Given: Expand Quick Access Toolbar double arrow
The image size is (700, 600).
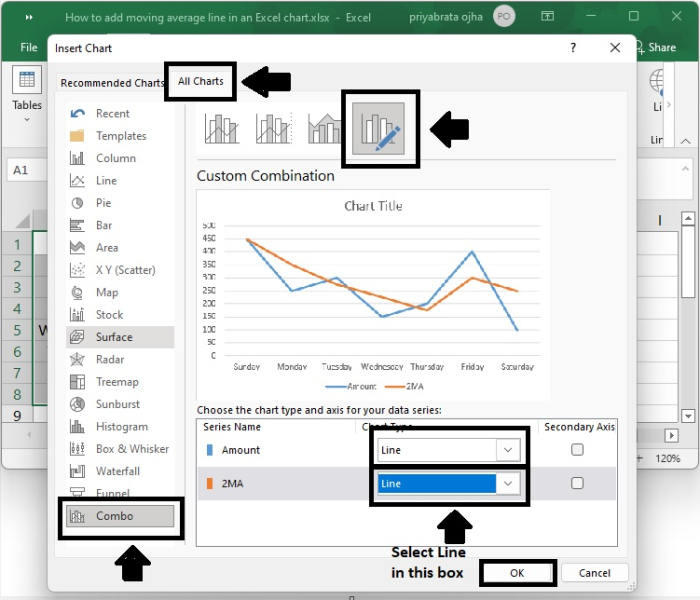Looking at the screenshot, I should [29, 17].
